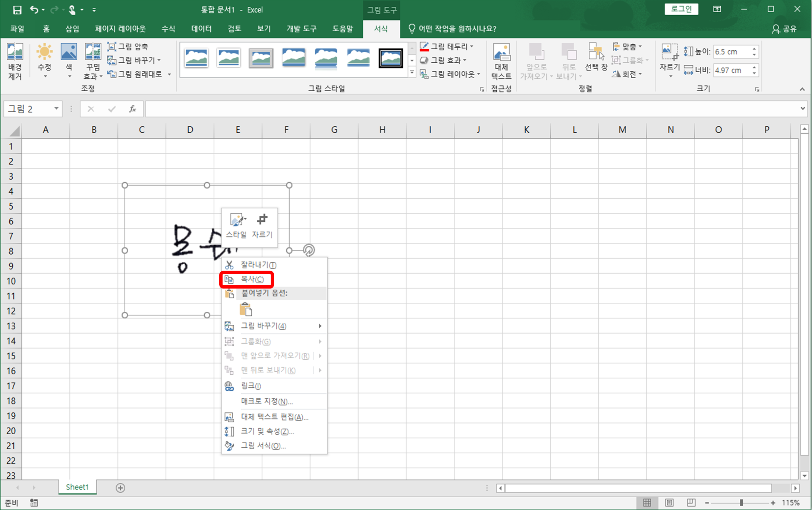Click the save icon in the quick access toolbar
The image size is (812, 510).
(17, 10)
